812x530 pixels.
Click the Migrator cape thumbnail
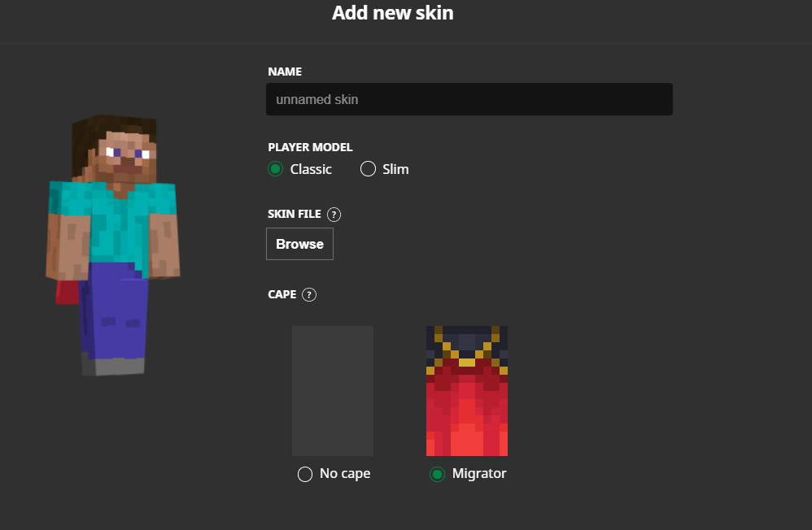(x=466, y=391)
